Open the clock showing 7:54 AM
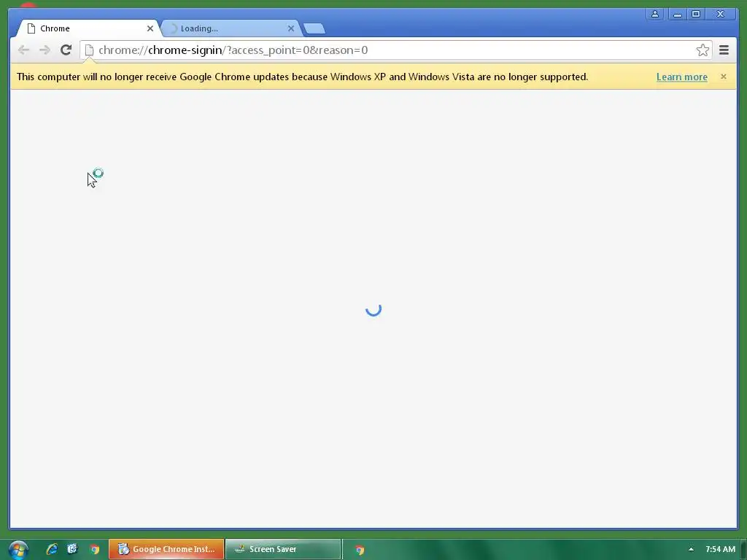747x560 pixels. coord(720,549)
